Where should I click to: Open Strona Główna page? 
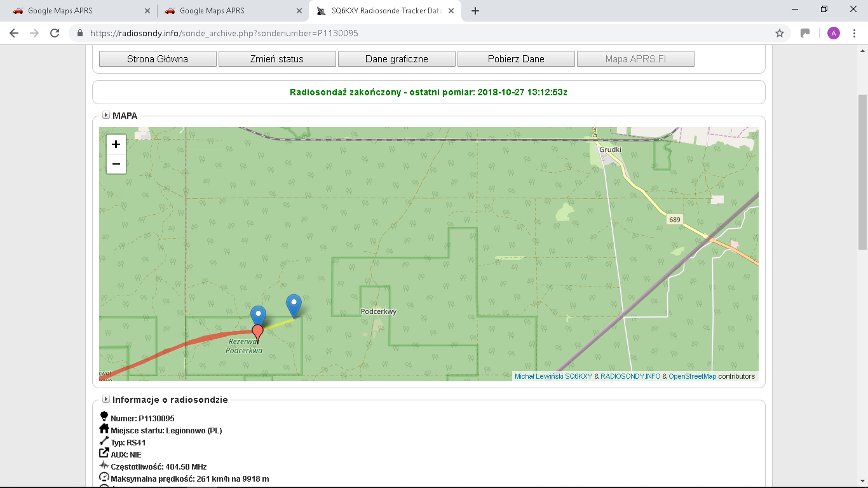[158, 59]
